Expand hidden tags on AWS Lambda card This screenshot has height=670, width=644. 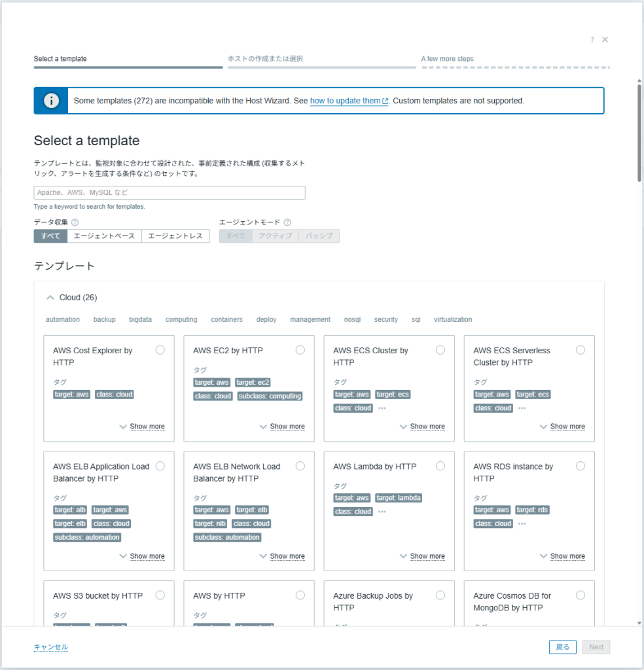coord(382,512)
